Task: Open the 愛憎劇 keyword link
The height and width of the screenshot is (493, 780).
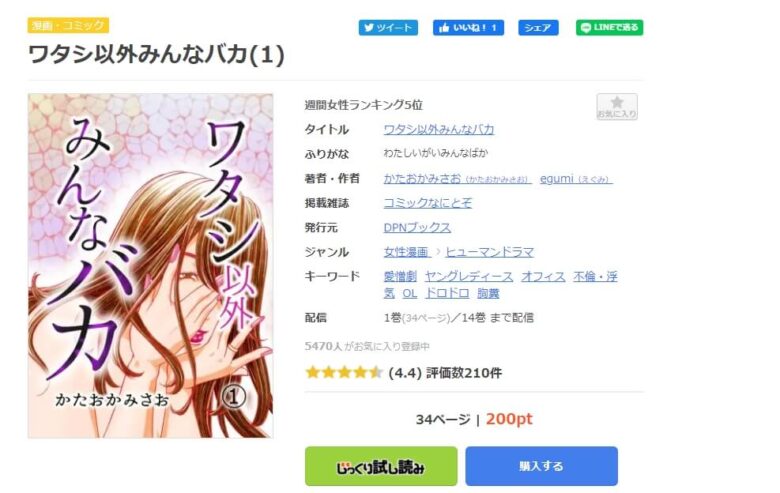Action: (x=400, y=277)
